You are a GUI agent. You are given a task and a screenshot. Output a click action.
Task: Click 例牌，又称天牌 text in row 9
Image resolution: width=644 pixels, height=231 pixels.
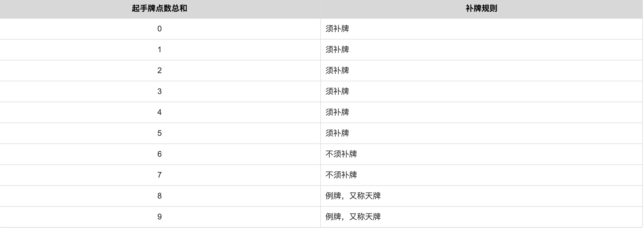(353, 217)
